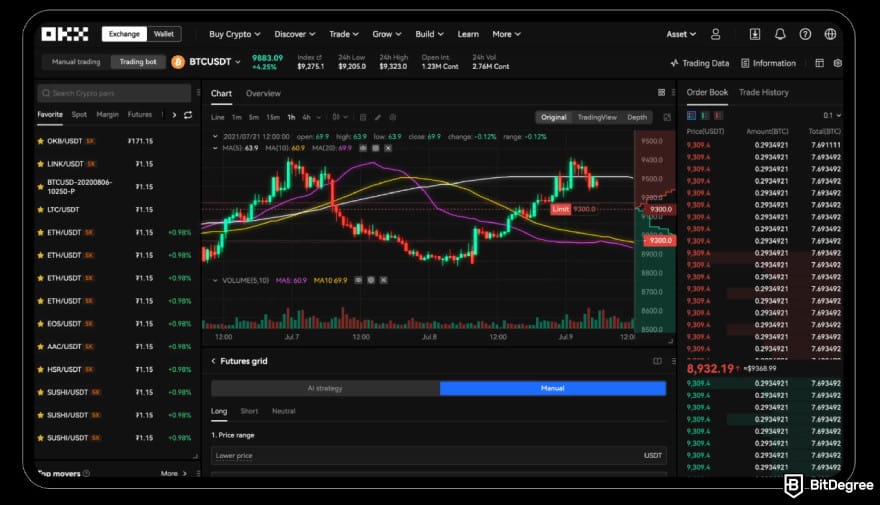Switch to Manual trading mode

point(76,62)
